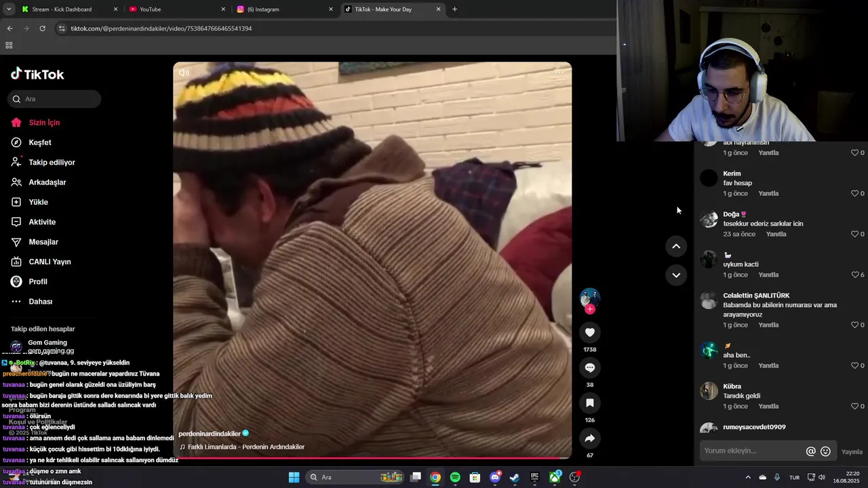Go to next video down chevron
This screenshot has width=868, height=488.
[x=676, y=275]
